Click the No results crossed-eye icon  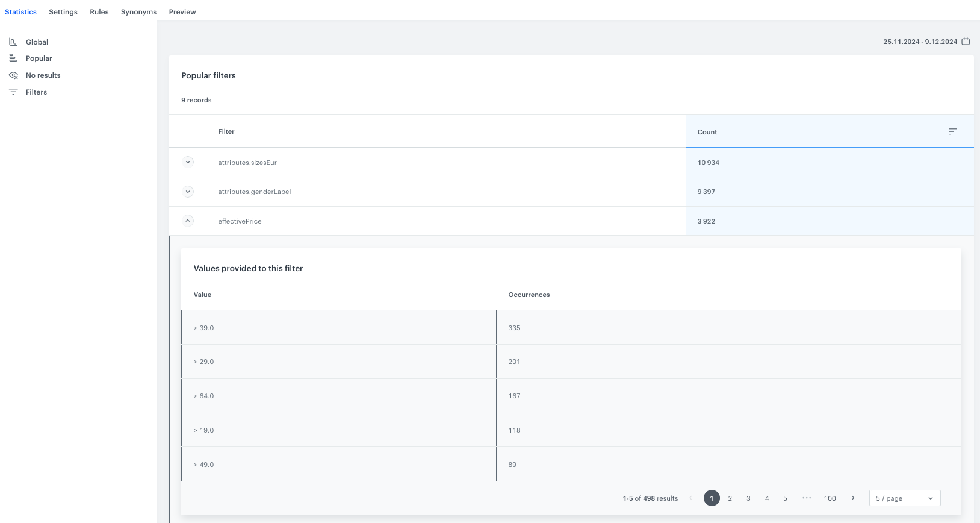[13, 75]
